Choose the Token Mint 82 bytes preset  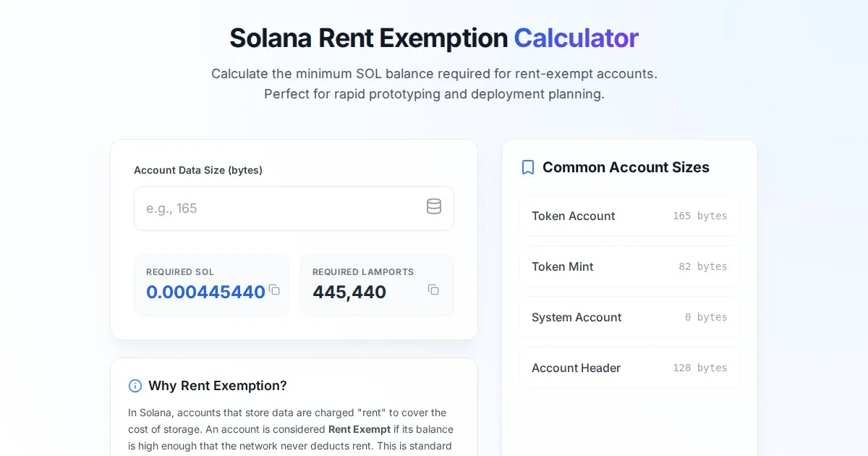coord(629,266)
